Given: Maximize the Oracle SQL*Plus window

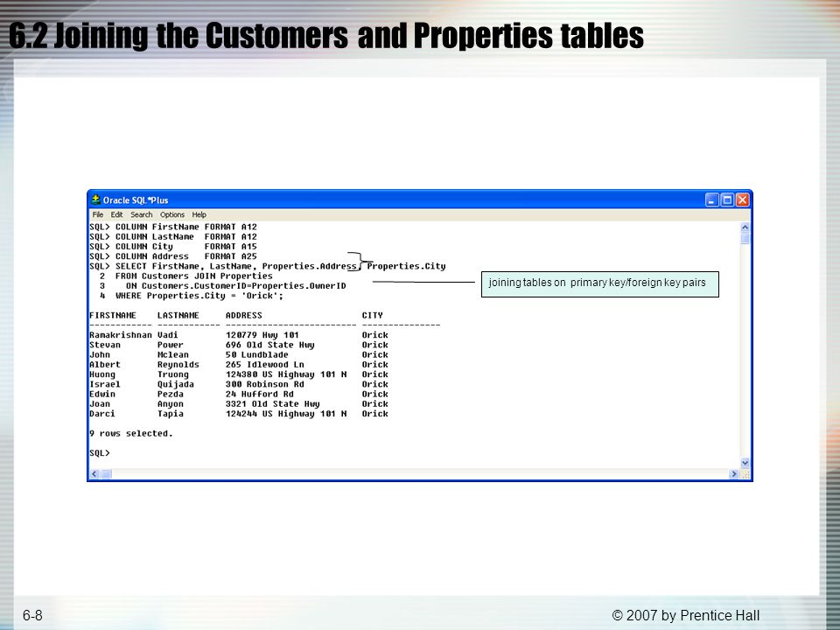Looking at the screenshot, I should pyautogui.click(x=727, y=200).
